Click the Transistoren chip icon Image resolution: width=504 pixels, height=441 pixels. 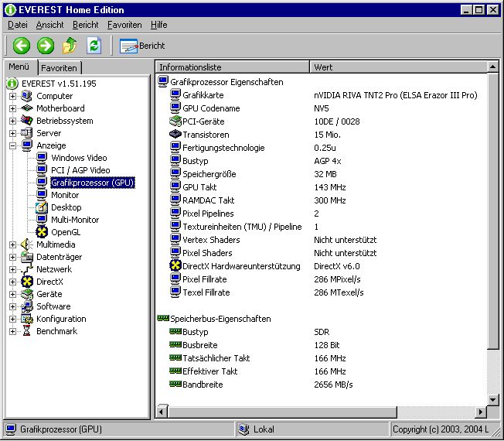pos(175,135)
